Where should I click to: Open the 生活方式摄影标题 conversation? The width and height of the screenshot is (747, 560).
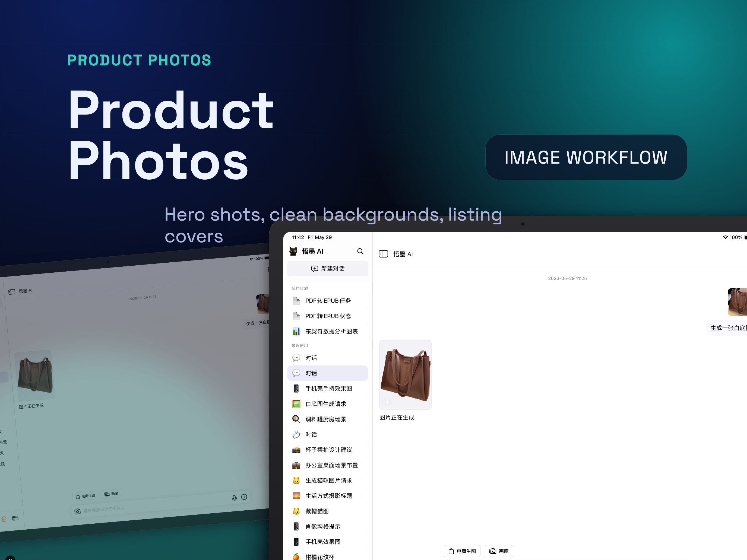coord(328,496)
